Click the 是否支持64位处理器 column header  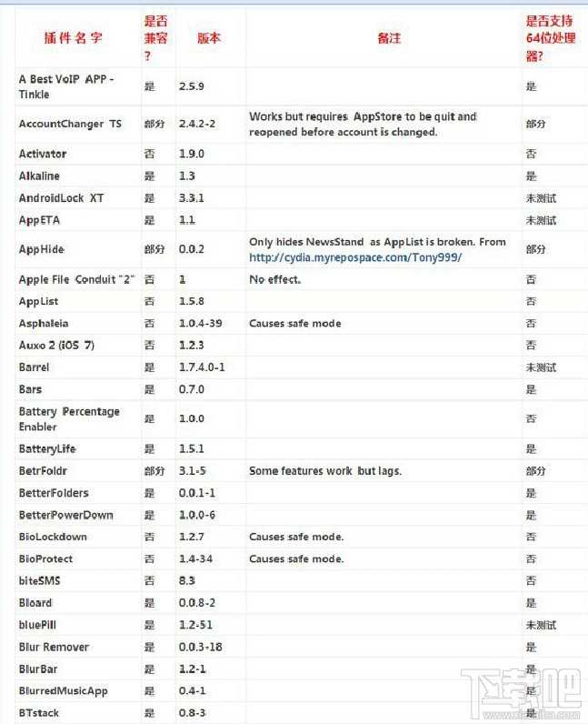click(553, 38)
